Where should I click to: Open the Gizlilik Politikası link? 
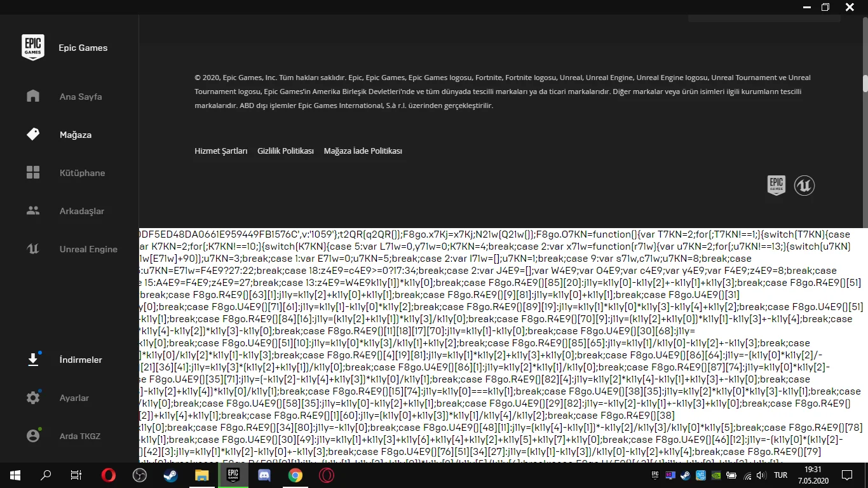pos(286,151)
